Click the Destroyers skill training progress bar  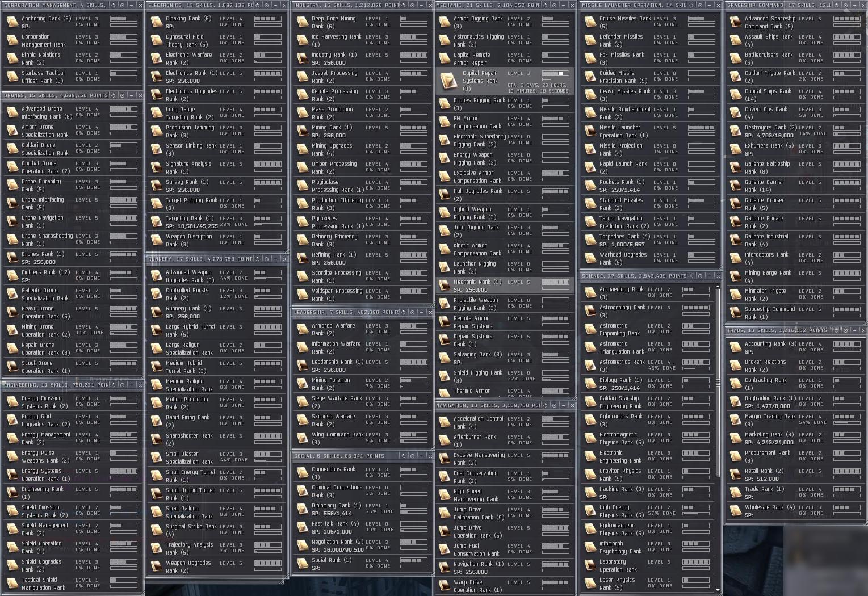click(846, 133)
